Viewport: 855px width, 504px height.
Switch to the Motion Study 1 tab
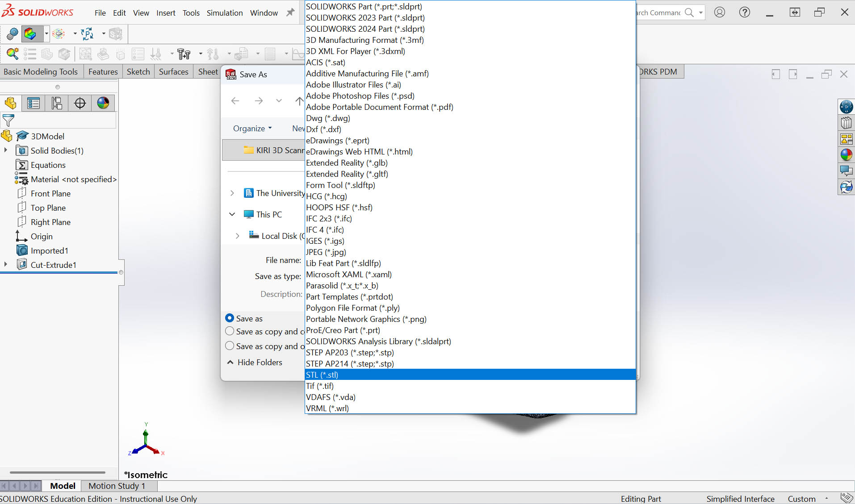coord(117,486)
